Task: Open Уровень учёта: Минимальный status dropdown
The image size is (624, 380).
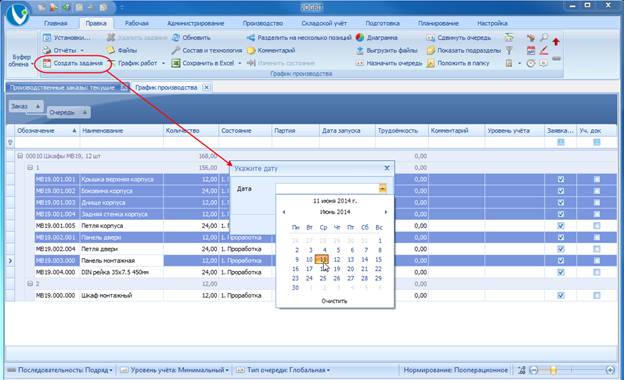Action: [175, 370]
